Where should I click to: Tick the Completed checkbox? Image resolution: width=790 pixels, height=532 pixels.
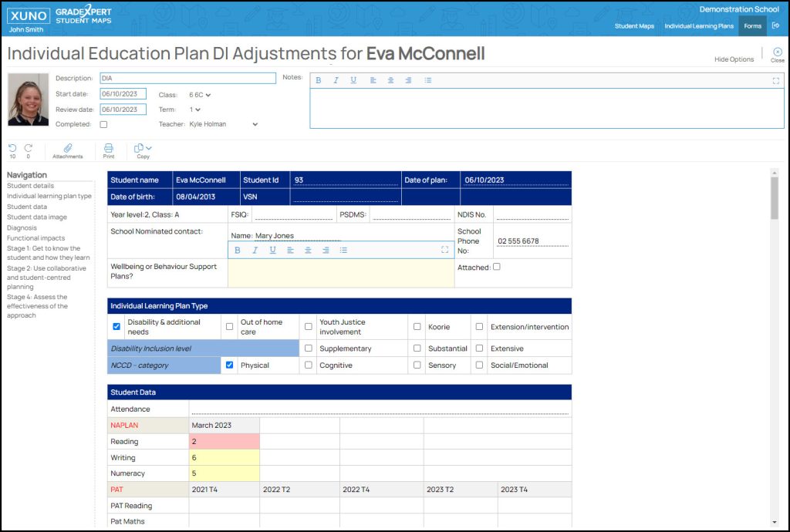point(104,124)
